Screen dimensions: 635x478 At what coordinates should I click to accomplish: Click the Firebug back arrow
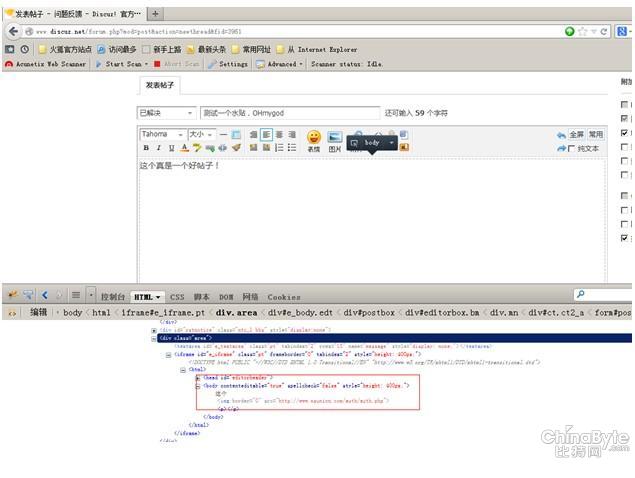click(x=45, y=295)
